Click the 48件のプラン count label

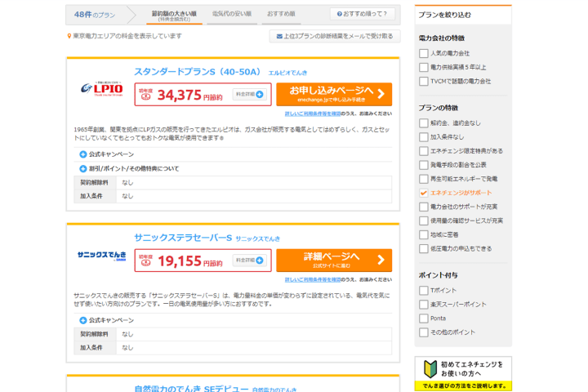coord(95,15)
